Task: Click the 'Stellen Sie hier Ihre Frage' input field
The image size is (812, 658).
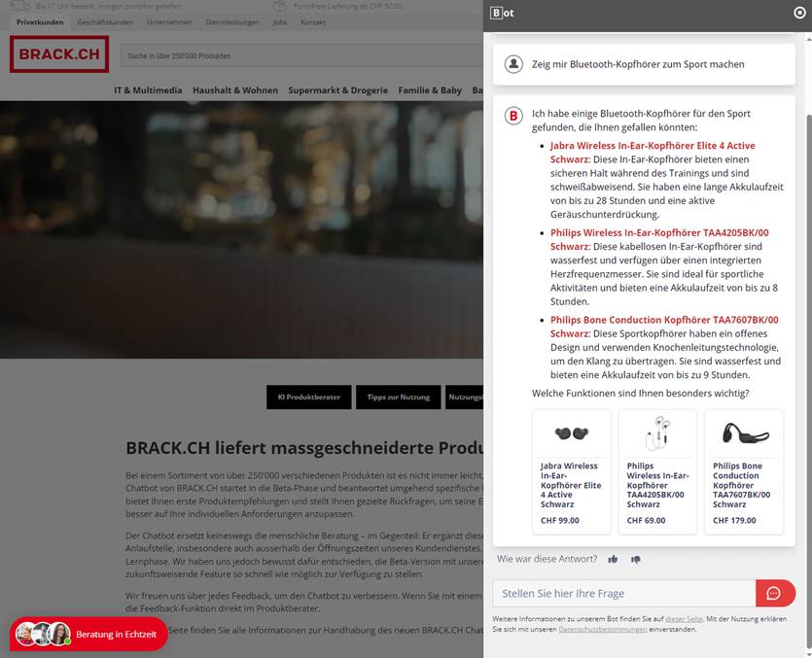Action: click(622, 593)
